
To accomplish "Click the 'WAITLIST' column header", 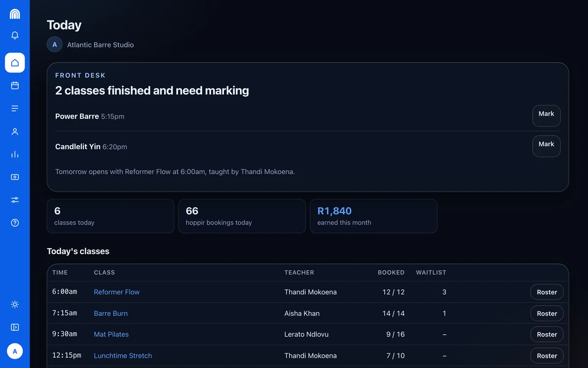I will pyautogui.click(x=431, y=272).
